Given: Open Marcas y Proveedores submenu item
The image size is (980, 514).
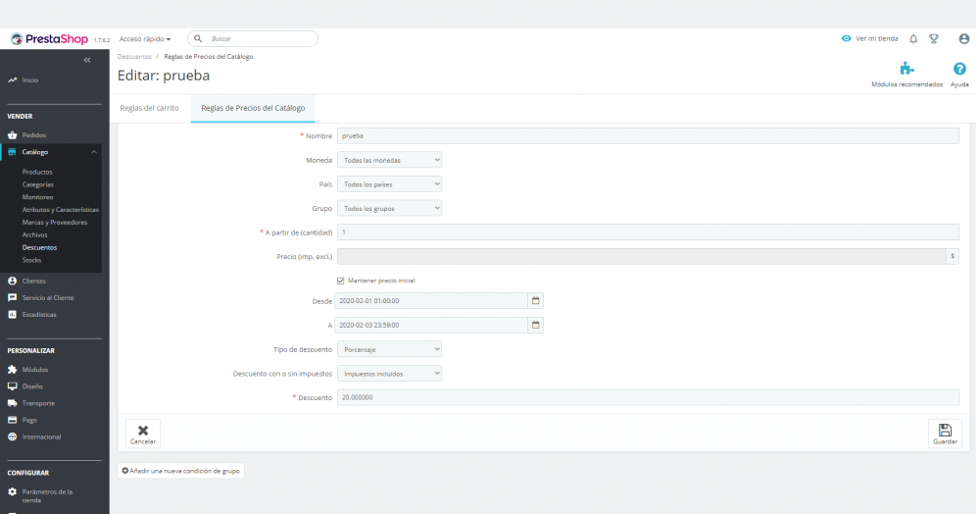Looking at the screenshot, I should coord(55,222).
